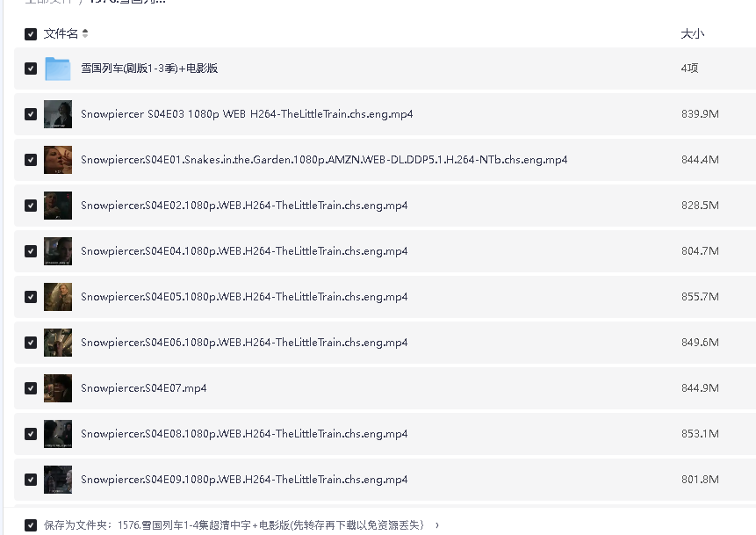Viewport: 756px width, 535px height.
Task: Uncheck the select-all checkbox in the header
Action: (x=29, y=33)
